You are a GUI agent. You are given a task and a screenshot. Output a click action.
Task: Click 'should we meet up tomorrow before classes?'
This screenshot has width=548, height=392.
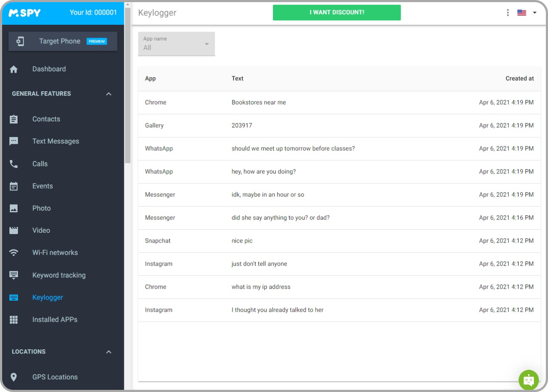pyautogui.click(x=293, y=149)
